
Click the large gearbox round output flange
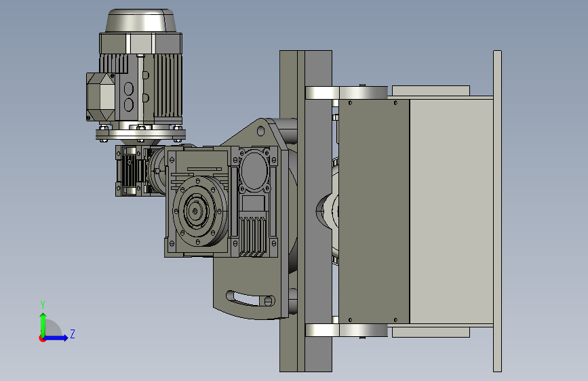coord(199,211)
